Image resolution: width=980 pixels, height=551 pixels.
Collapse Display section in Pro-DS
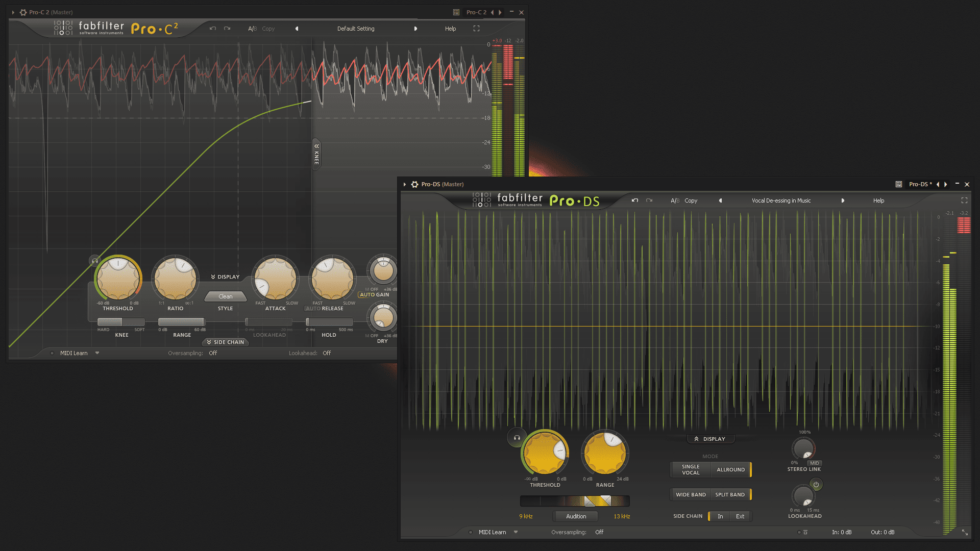[x=710, y=439]
